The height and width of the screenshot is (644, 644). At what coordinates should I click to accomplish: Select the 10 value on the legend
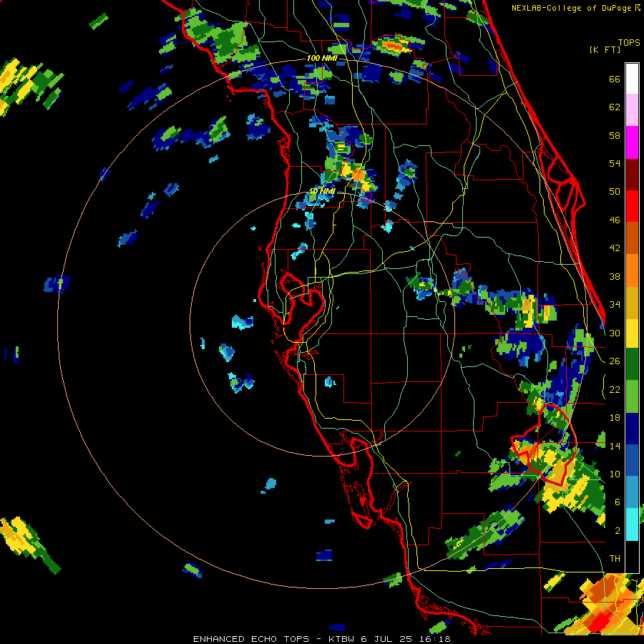(x=615, y=474)
